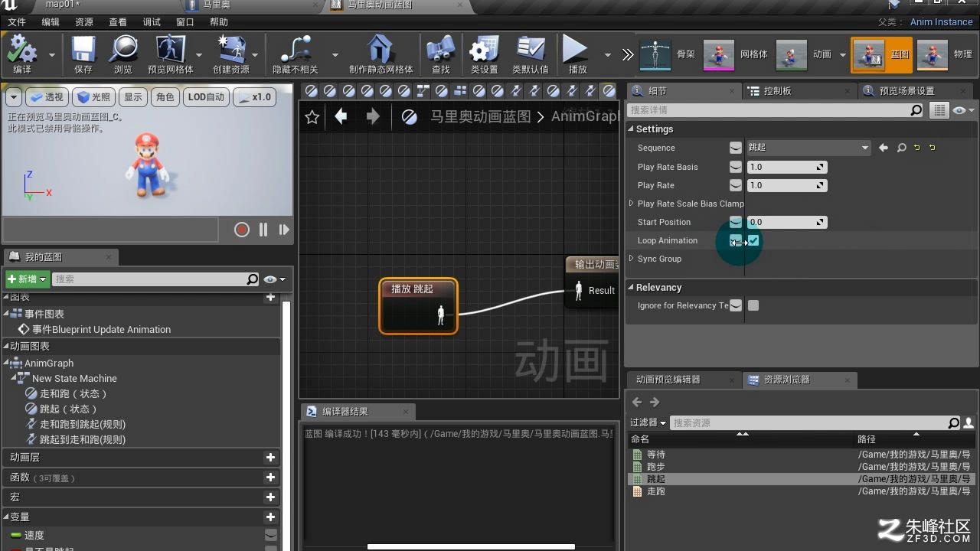Click back arrow in Asset Browser

637,402
